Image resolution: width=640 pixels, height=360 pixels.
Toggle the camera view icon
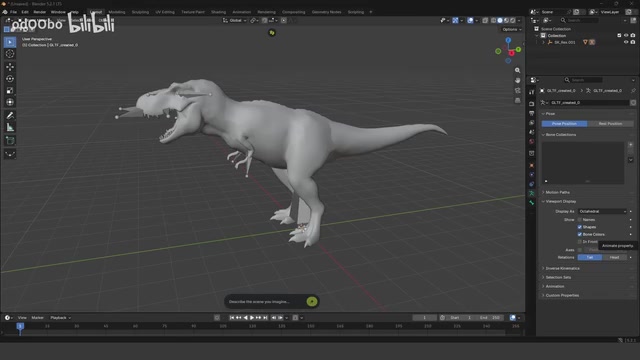pyautogui.click(x=518, y=90)
